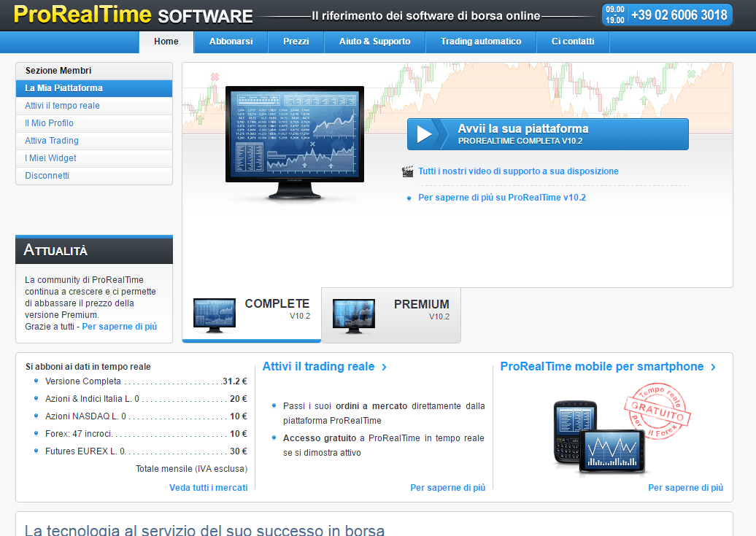Click Per saperne di più under trading reale
The image size is (756, 536).
coord(447,487)
